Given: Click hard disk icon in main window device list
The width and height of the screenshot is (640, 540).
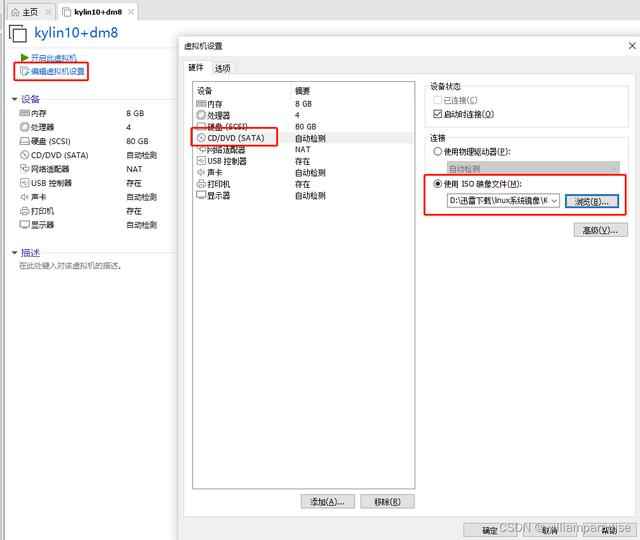Looking at the screenshot, I should point(24,141).
